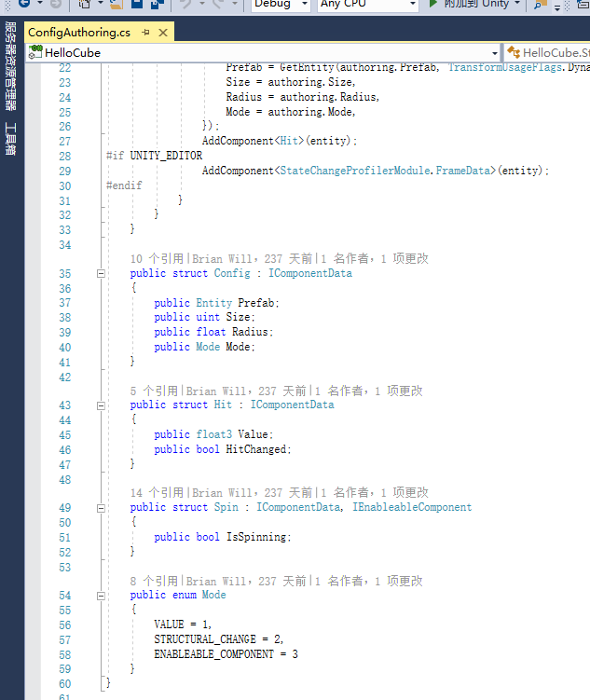Click 'Entity' type in Prefab field declaration

pyautogui.click(x=214, y=303)
